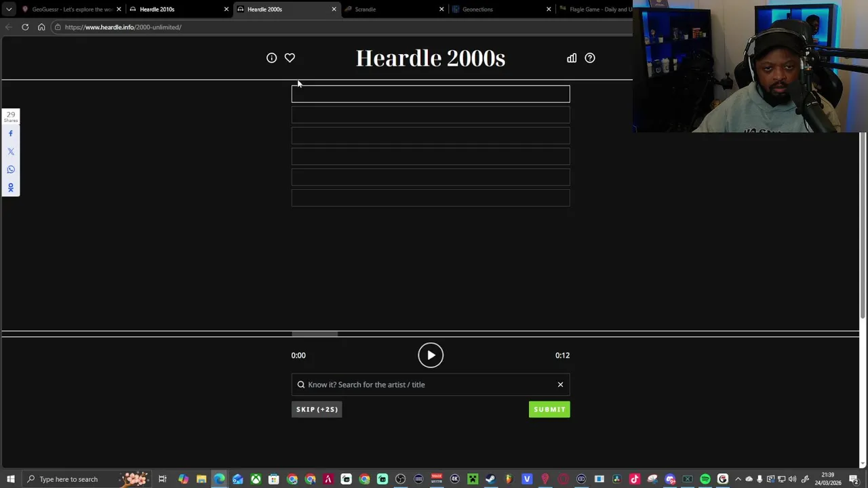The image size is (868, 488).
Task: Submit the guess
Action: click(549, 409)
